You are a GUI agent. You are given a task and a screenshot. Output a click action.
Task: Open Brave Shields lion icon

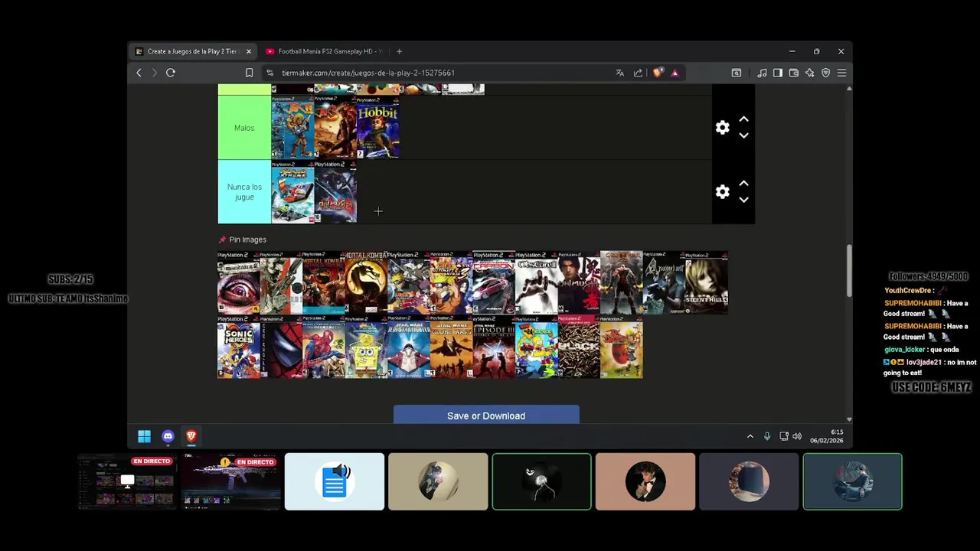pyautogui.click(x=657, y=73)
